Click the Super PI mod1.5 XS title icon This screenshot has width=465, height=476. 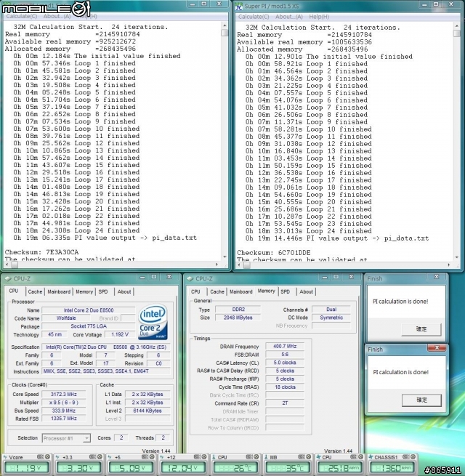pos(239,6)
